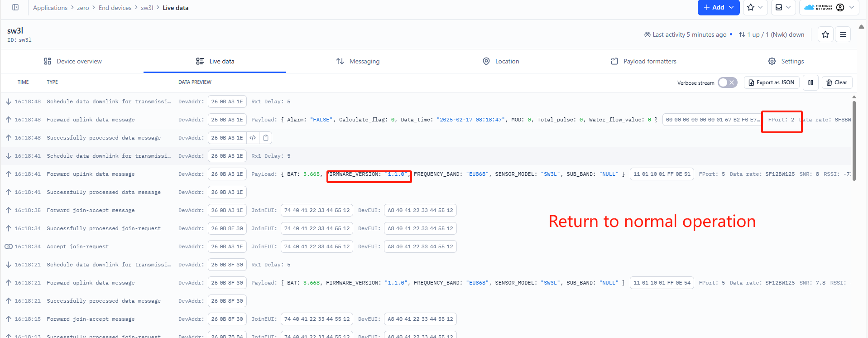Export as JSON button
The width and height of the screenshot is (868, 338).
772,82
